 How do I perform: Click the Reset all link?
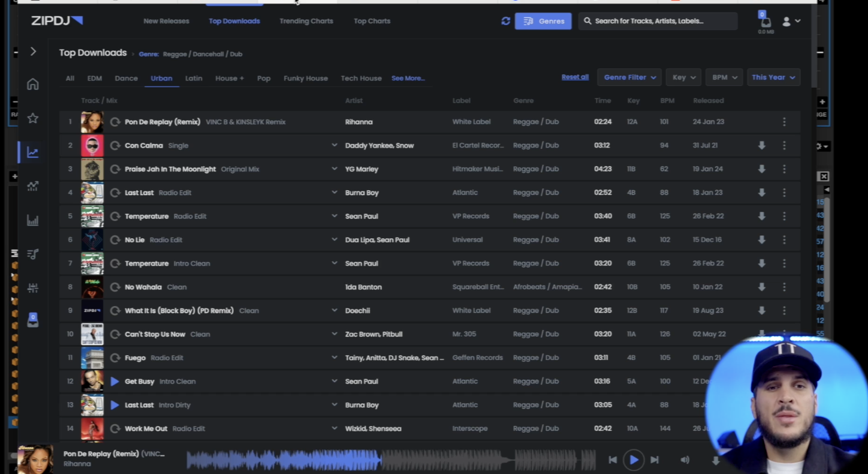pyautogui.click(x=574, y=77)
